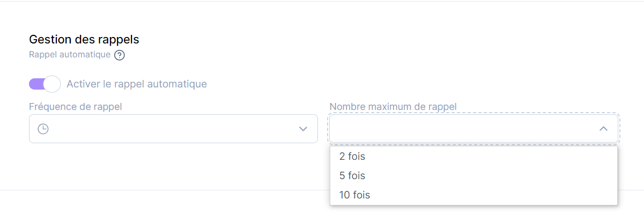Expand the Fréquence de rappel chevron
This screenshot has height=214, width=644.
coord(303,129)
